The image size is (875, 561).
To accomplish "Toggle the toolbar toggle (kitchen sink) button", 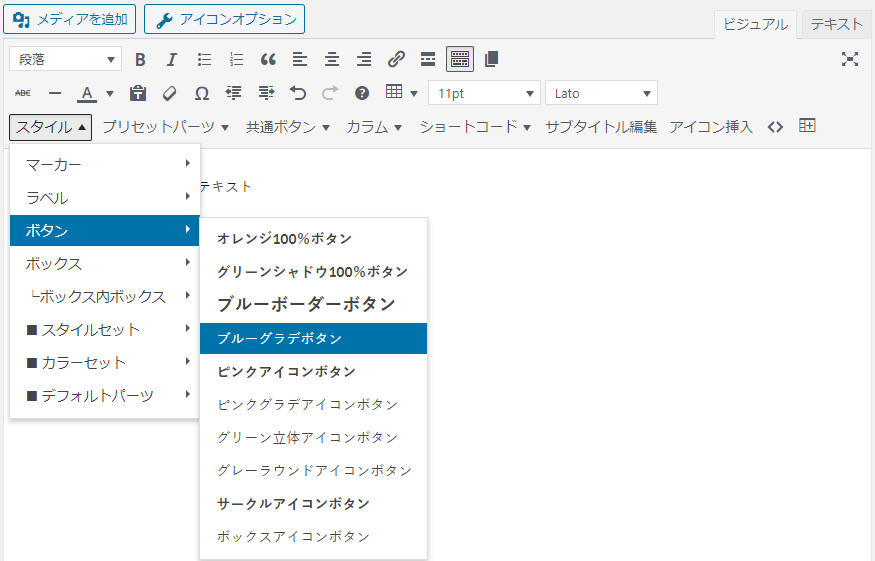I will click(459, 59).
